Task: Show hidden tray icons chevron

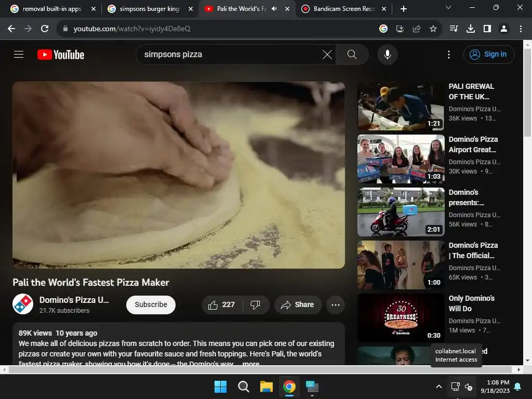Action: (x=438, y=387)
